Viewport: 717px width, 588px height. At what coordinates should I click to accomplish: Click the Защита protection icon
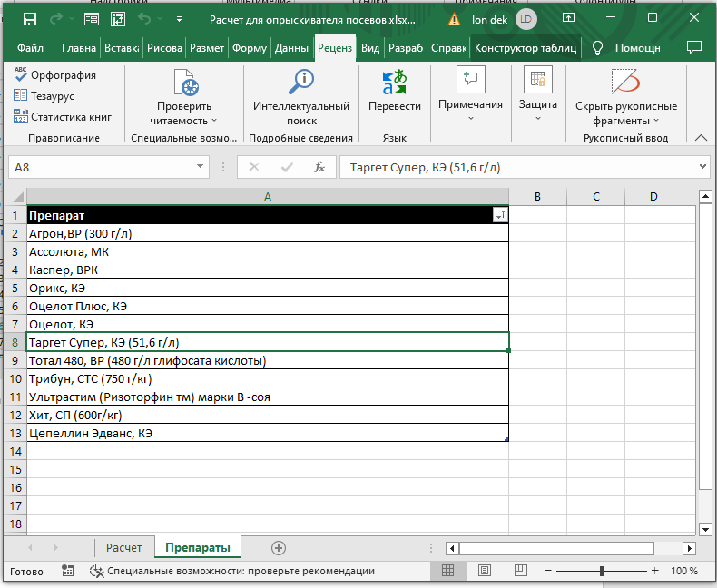point(537,80)
